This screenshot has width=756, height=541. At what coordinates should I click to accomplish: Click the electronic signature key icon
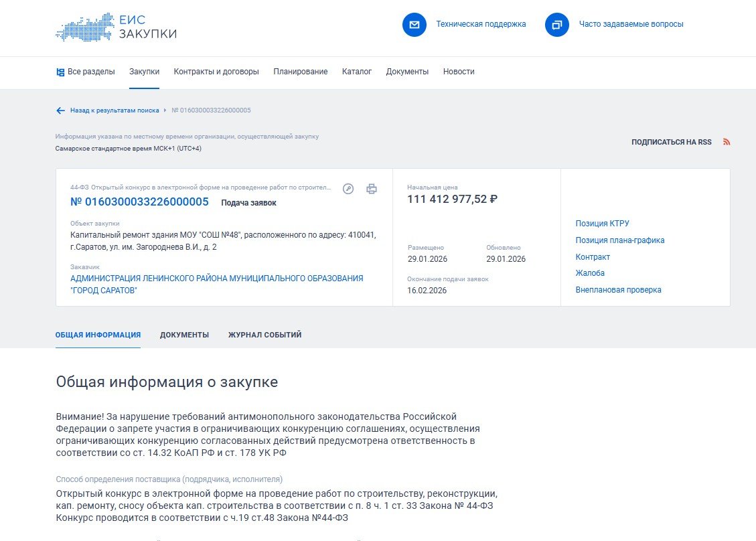click(x=348, y=189)
